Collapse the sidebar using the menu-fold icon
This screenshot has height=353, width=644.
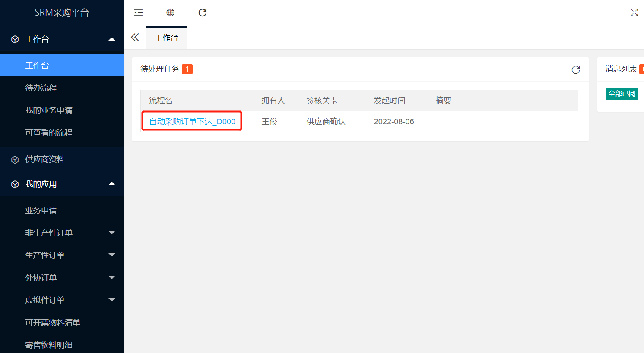[x=138, y=13]
